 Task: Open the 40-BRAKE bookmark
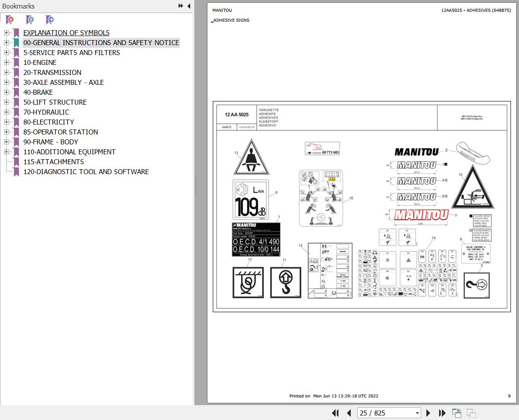click(x=38, y=92)
